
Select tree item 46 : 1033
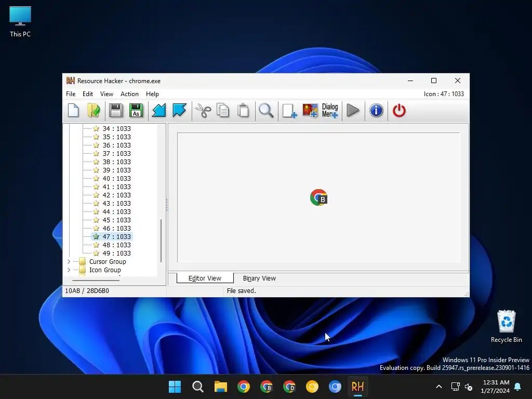(x=116, y=229)
